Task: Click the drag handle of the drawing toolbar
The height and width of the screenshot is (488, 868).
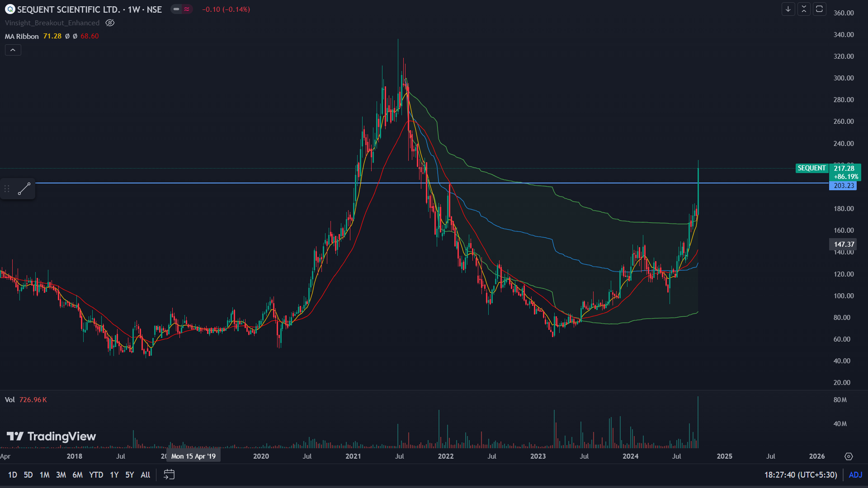Action: coord(7,189)
